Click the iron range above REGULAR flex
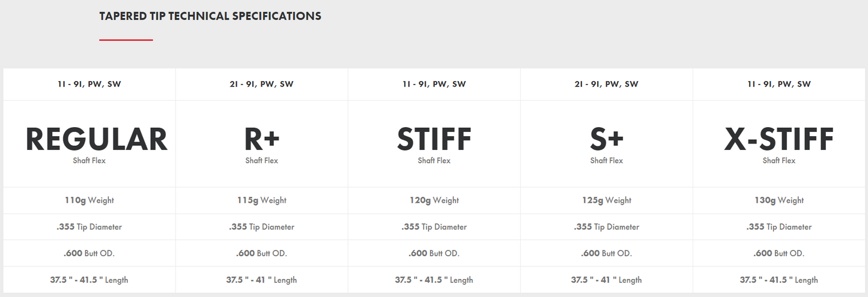The height and width of the screenshot is (297, 868). (x=90, y=84)
